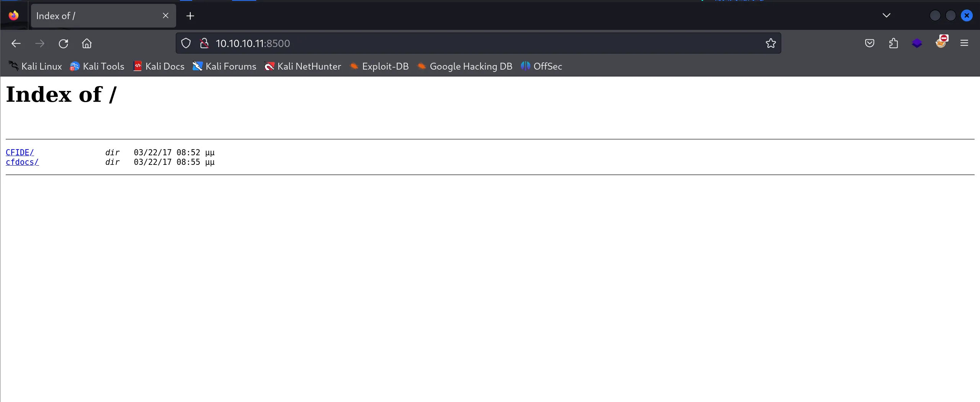Viewport: 980px width, 402px height.
Task: Reload the current page
Action: [x=64, y=44]
